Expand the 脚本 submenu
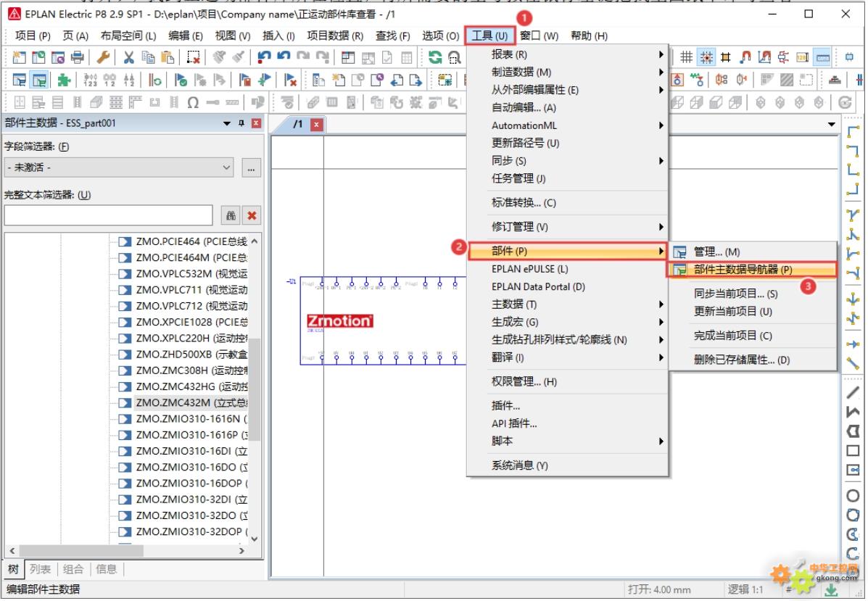868x601 pixels. [x=568, y=441]
